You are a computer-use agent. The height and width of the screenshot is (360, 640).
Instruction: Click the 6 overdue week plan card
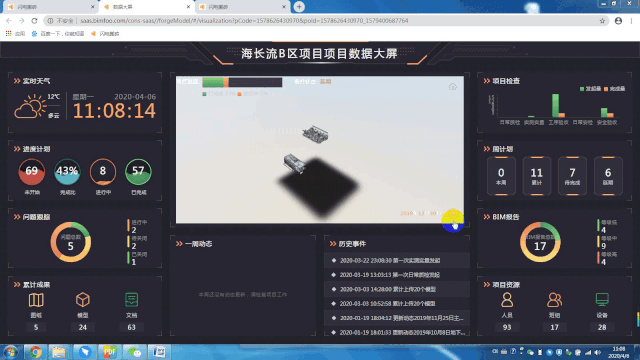click(608, 176)
